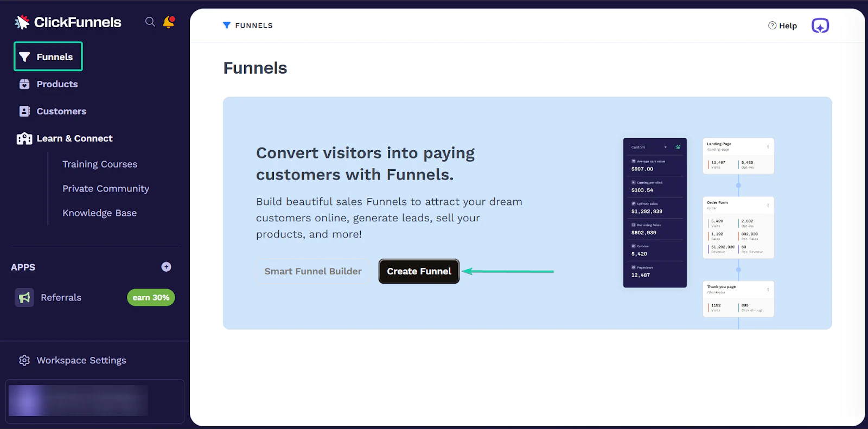Click the earn 30% badge
This screenshot has width=868, height=429.
tap(151, 297)
